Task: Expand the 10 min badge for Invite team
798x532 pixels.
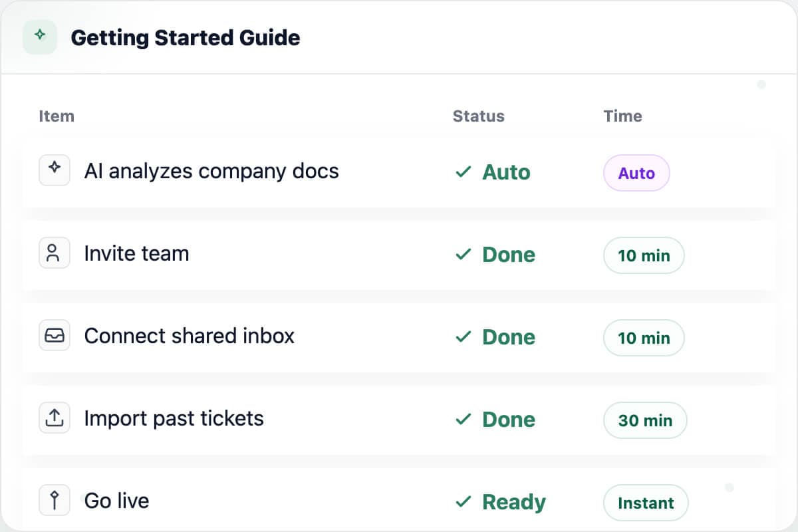Action: pyautogui.click(x=644, y=255)
